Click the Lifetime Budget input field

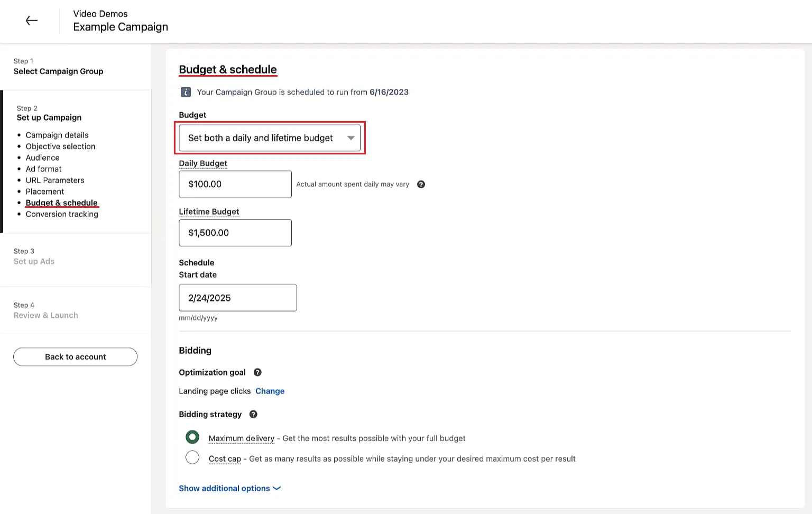point(235,233)
